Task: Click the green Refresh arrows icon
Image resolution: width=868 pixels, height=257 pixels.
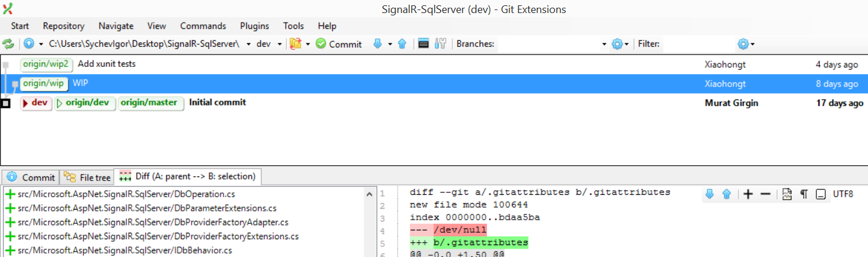Action: click(x=8, y=44)
